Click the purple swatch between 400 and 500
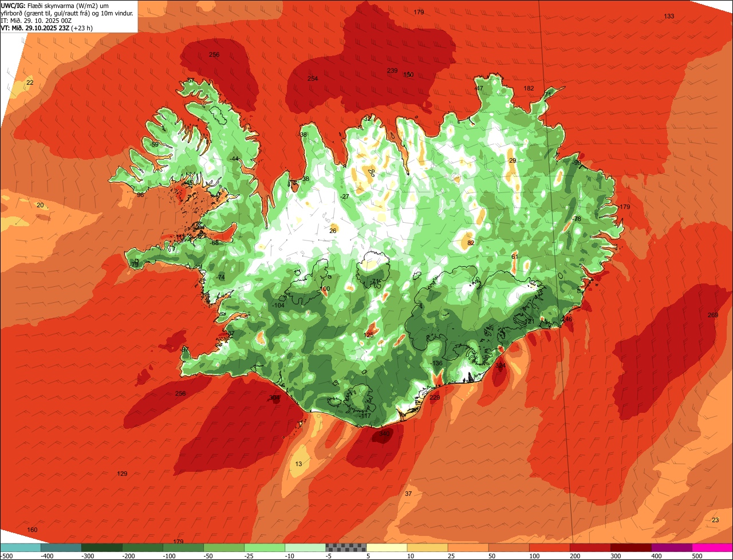The width and height of the screenshot is (733, 560). pyautogui.click(x=672, y=547)
